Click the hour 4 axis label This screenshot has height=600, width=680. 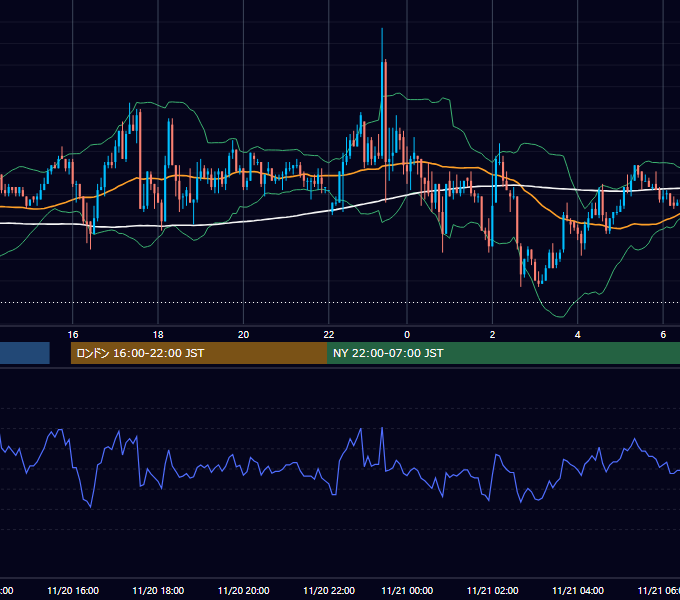click(x=578, y=335)
